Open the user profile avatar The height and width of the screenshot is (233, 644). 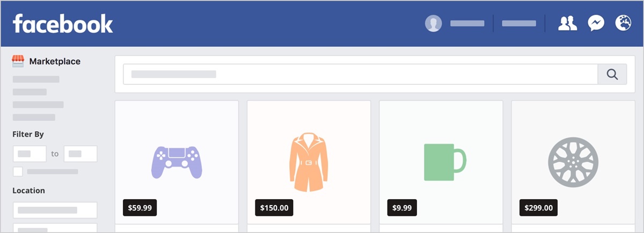click(x=434, y=24)
